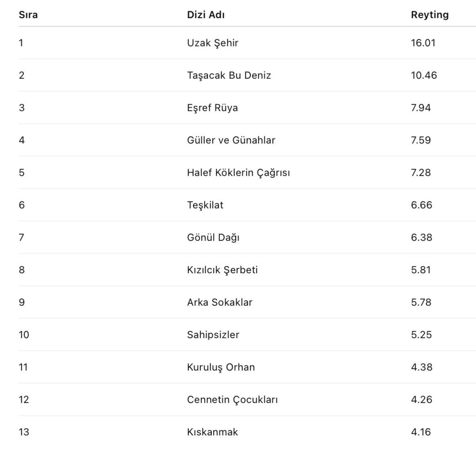
Task: Click Kızılcık Şerbeti series name
Action: (x=222, y=270)
